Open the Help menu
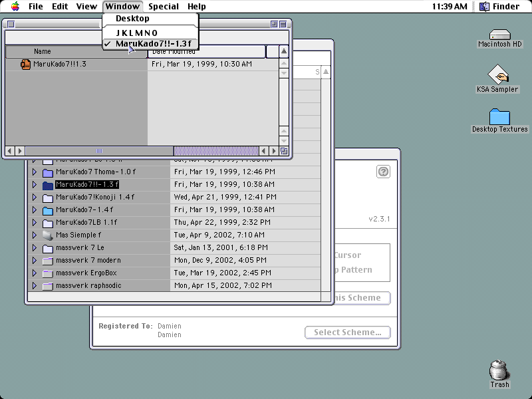This screenshot has height=399, width=532. point(196,7)
